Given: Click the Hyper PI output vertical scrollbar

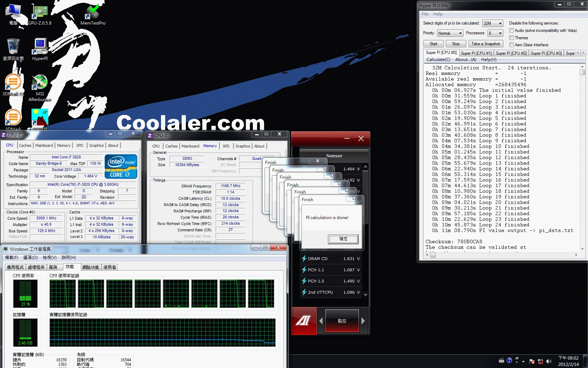Looking at the screenshot, I should pos(582,158).
